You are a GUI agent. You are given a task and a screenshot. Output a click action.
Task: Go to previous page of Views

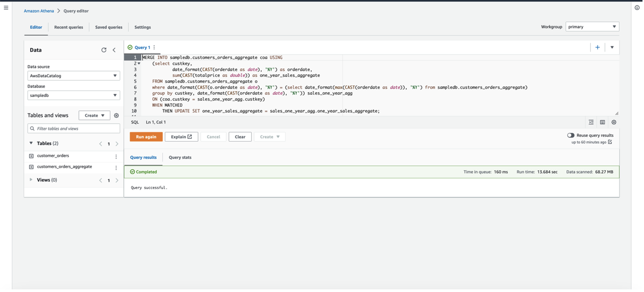[x=101, y=181]
